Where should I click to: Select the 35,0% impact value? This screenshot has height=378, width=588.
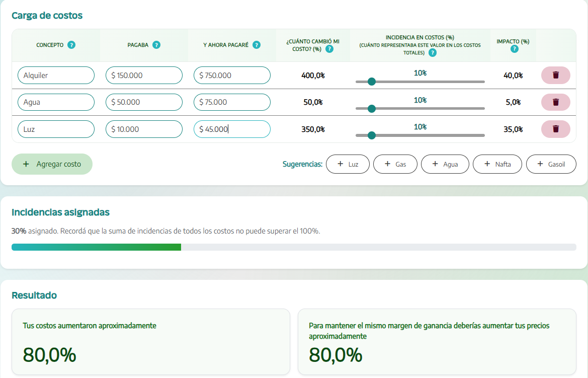click(513, 129)
